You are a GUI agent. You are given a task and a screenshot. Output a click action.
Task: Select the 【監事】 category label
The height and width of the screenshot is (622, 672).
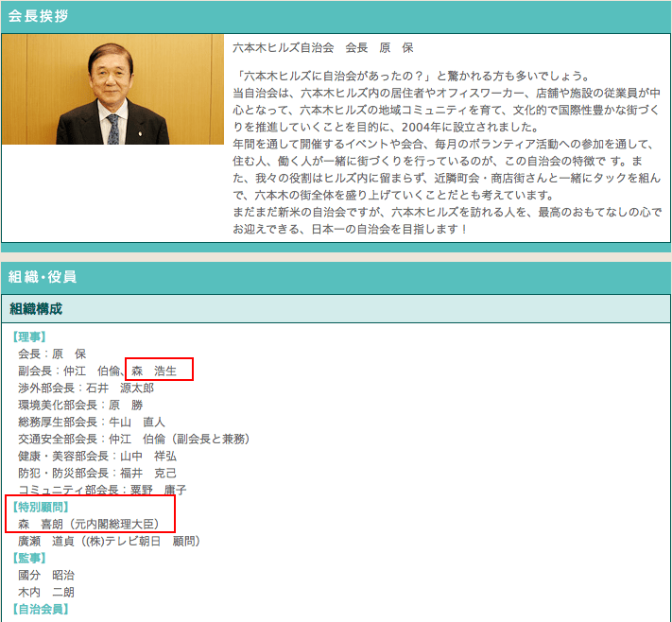pos(29,558)
